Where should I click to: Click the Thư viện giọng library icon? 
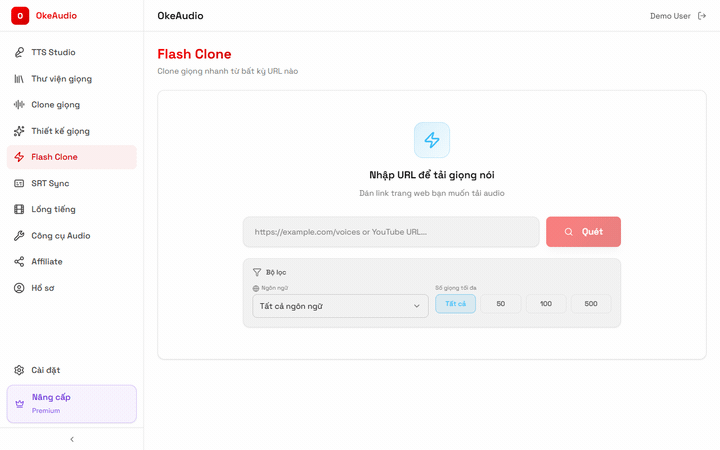pos(19,78)
